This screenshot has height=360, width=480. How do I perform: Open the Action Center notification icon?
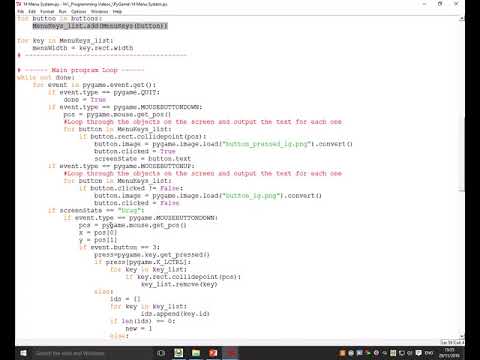pos(419,353)
